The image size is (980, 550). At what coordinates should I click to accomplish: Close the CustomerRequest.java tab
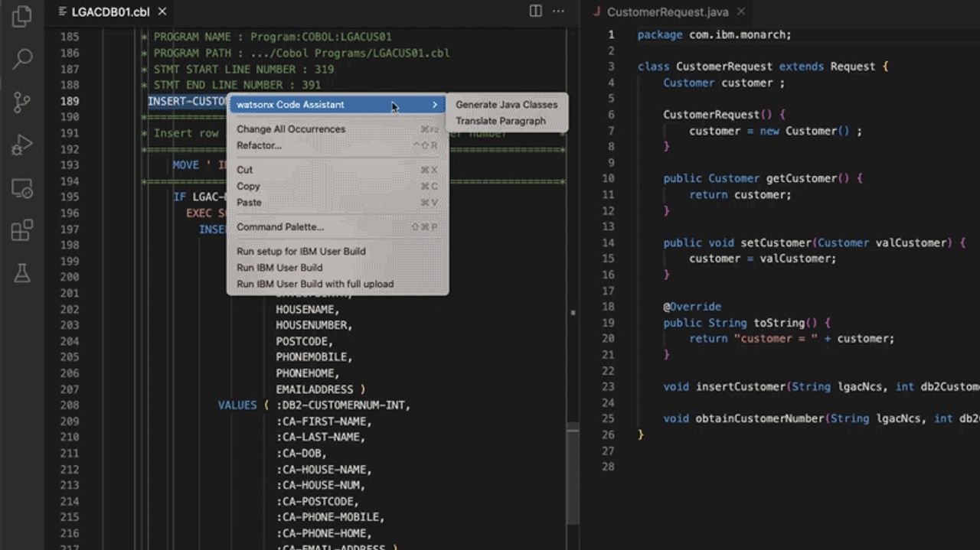[741, 11]
